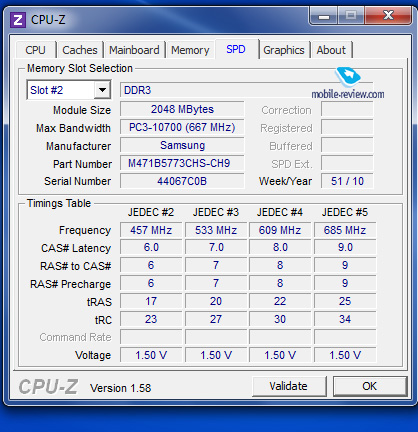Click the CPU-Z purple Z title icon
The height and width of the screenshot is (432, 418).
pos(18,20)
